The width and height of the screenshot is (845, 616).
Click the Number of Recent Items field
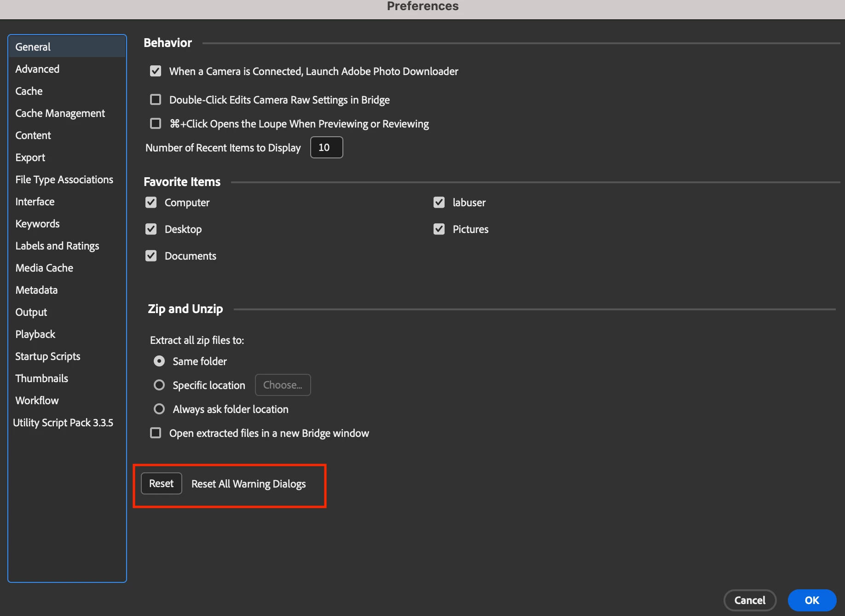[x=327, y=147]
